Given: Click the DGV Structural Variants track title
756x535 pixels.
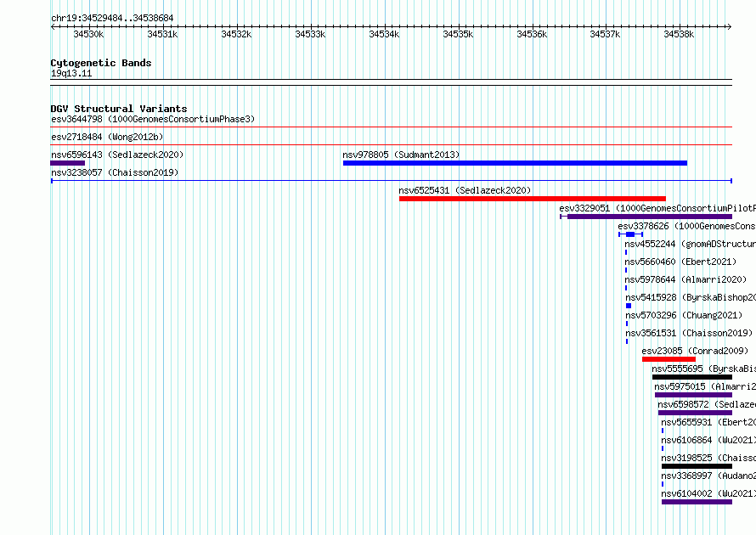Looking at the screenshot, I should 119,109.
